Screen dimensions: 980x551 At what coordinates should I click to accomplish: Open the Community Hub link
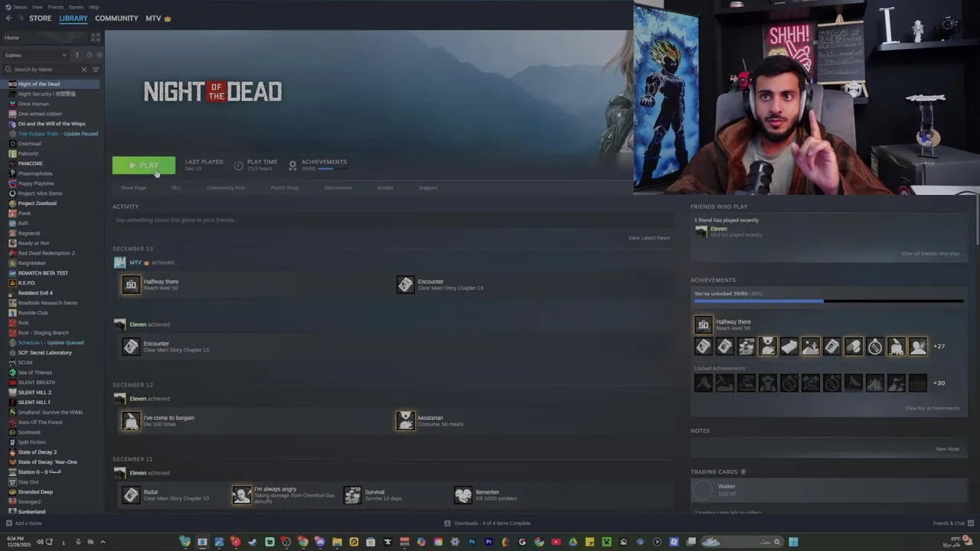pyautogui.click(x=226, y=187)
